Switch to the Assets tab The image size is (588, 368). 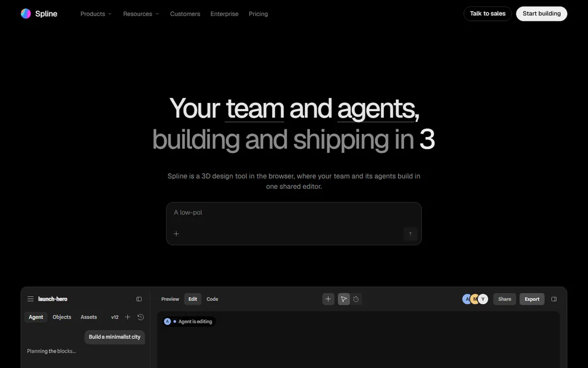point(89,317)
